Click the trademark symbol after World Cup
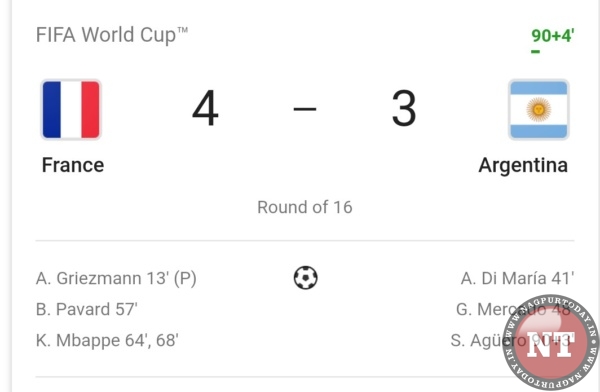 coord(183,30)
